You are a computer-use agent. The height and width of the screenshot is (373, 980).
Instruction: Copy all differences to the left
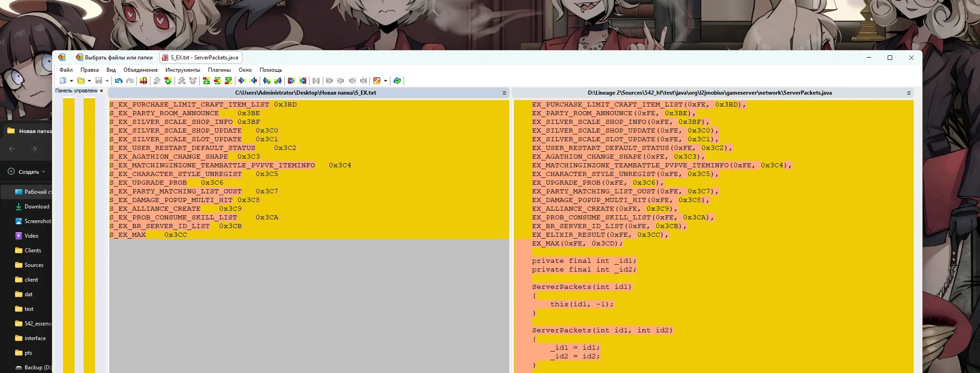pos(303,81)
